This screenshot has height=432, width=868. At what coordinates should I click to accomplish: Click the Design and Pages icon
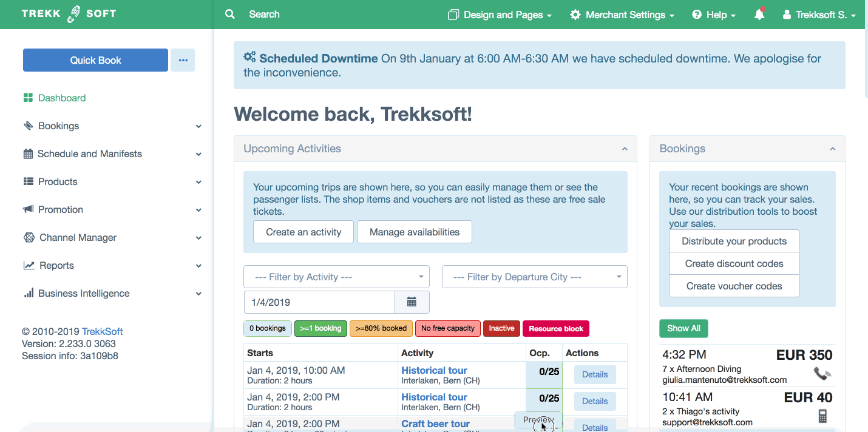coord(453,15)
